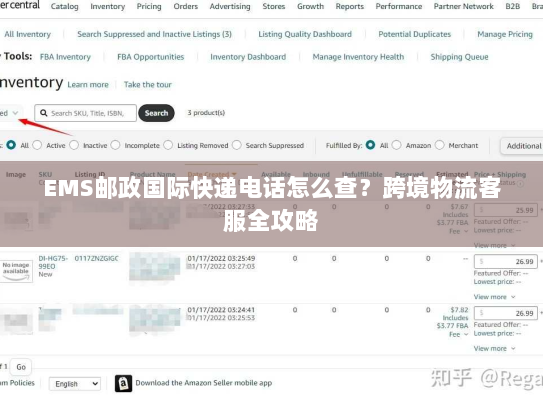Open FBA Opportunities

point(150,57)
